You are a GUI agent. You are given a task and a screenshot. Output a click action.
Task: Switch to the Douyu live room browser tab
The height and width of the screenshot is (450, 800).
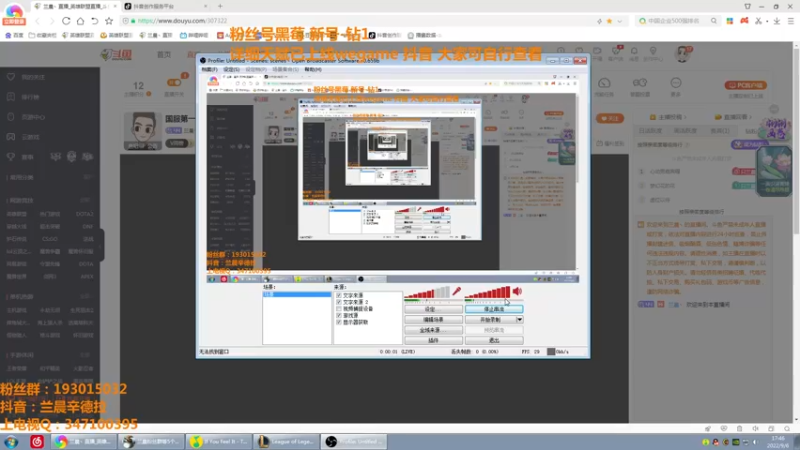[76, 6]
